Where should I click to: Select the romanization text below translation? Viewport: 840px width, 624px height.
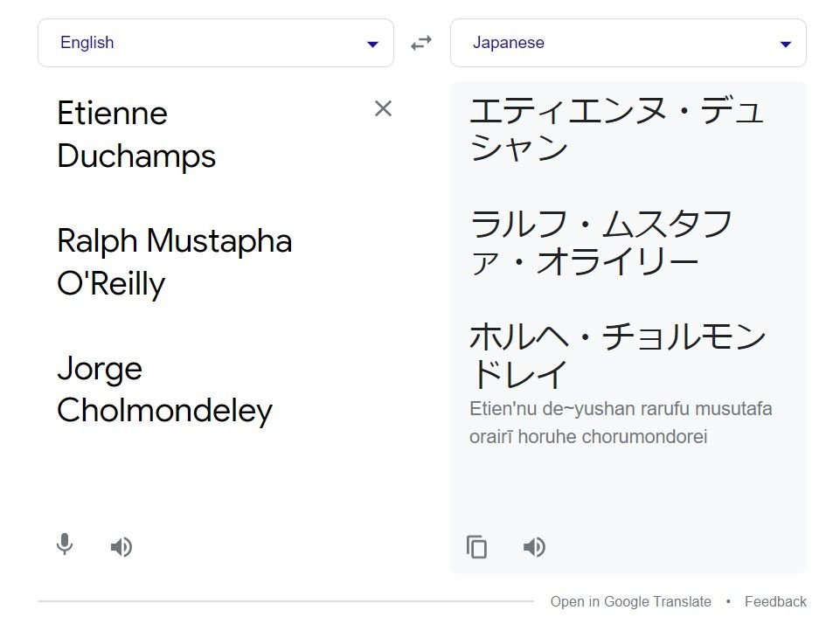click(621, 420)
